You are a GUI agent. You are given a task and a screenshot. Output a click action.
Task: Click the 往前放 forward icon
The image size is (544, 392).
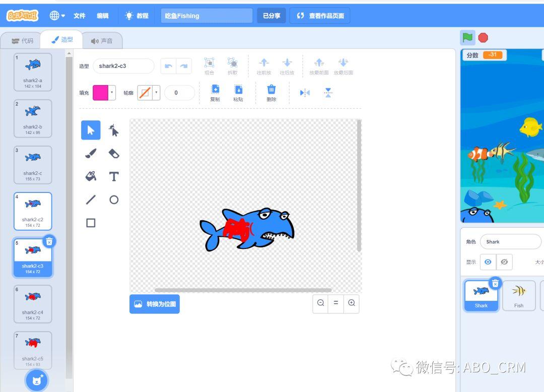point(263,66)
